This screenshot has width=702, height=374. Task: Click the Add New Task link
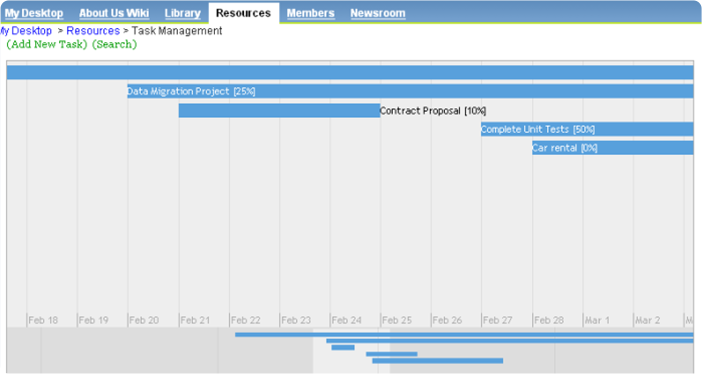[x=47, y=44]
